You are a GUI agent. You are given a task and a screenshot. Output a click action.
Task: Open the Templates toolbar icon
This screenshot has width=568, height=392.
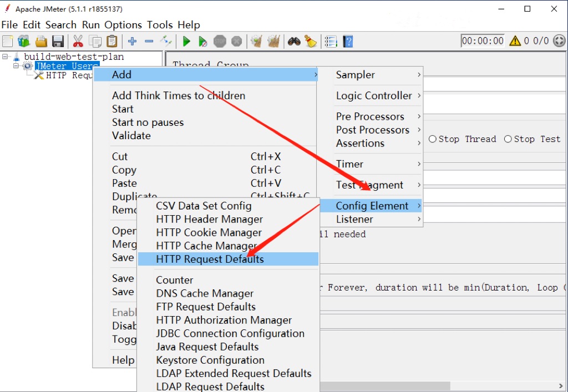click(24, 41)
